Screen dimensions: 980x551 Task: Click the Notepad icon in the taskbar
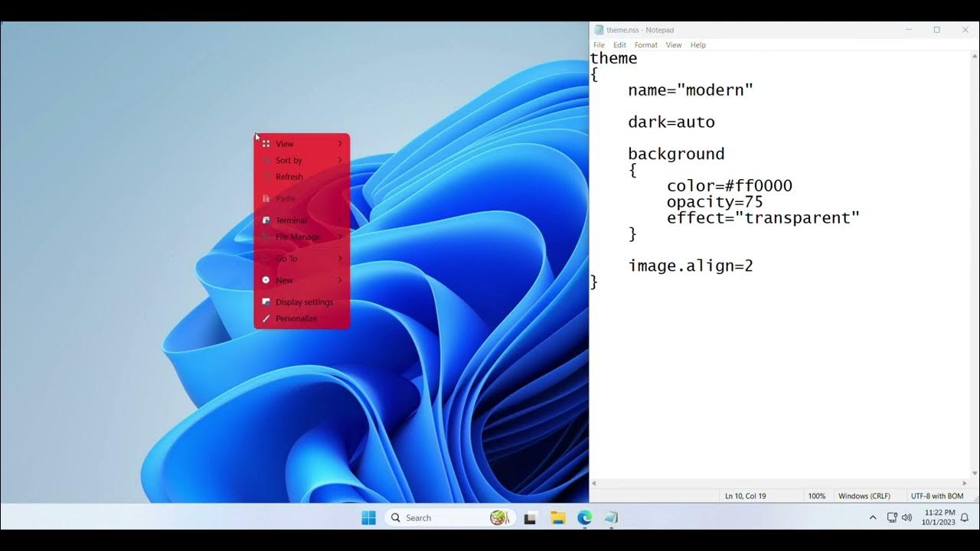(x=611, y=518)
